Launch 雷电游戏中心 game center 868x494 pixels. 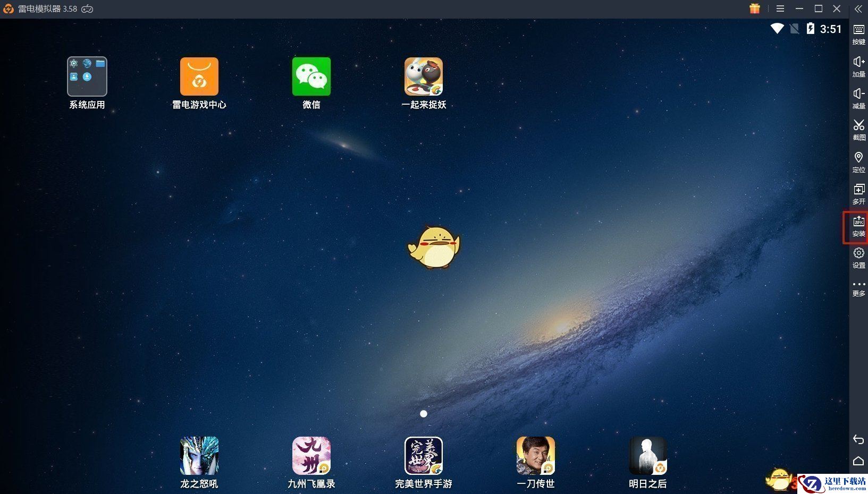[199, 77]
